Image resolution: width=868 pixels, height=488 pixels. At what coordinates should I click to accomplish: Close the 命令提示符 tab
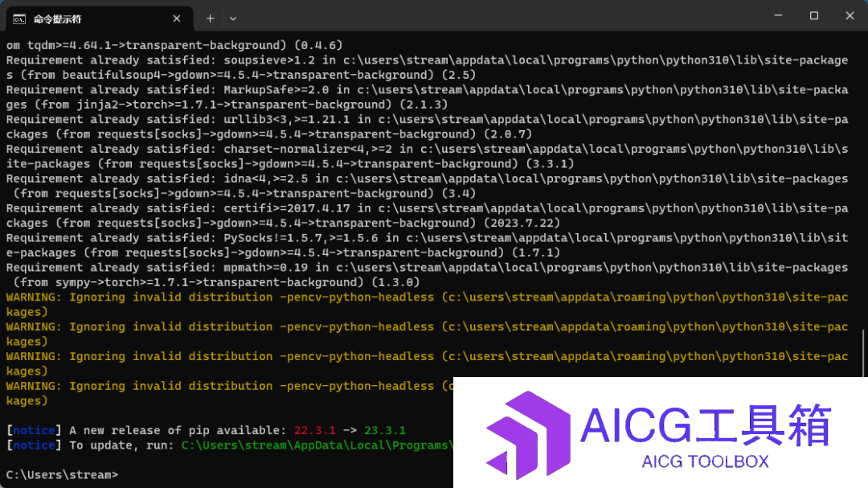tap(177, 18)
